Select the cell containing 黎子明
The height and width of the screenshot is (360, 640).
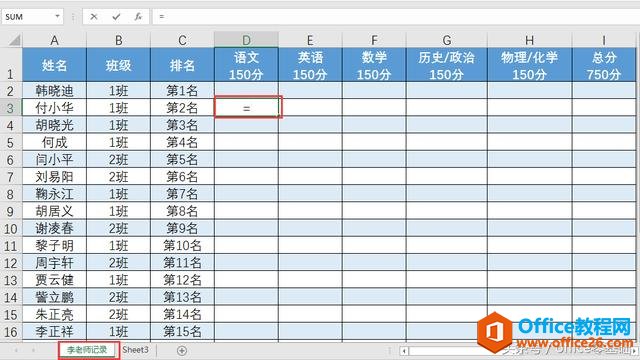[54, 245]
